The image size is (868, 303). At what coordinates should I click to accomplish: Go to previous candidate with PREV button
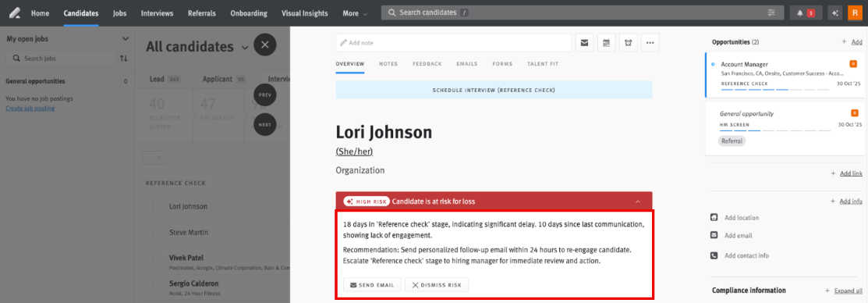pyautogui.click(x=264, y=95)
